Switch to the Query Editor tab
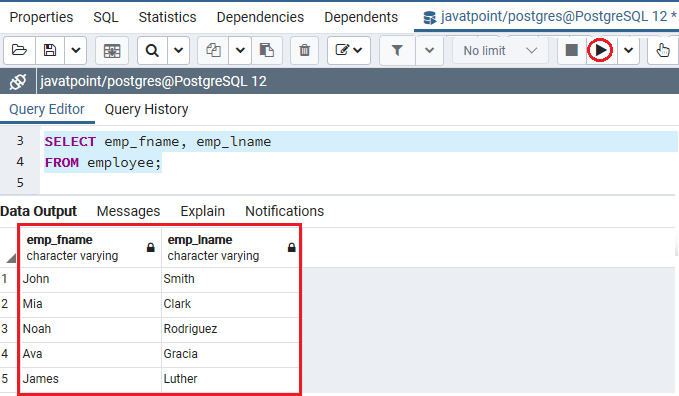This screenshot has width=679, height=396. point(47,109)
